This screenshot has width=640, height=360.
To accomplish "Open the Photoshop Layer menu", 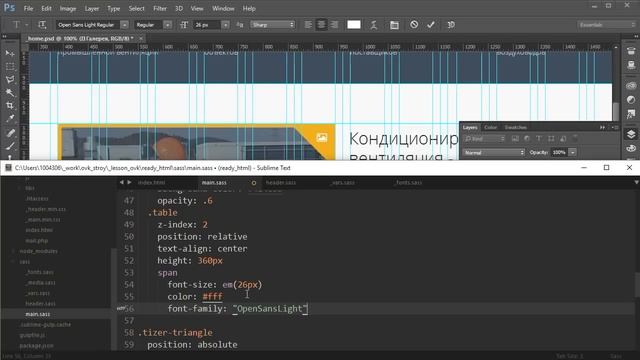I will pos(92,8).
